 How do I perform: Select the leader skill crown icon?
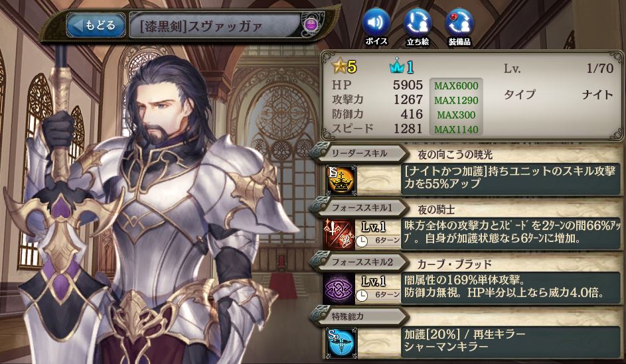coord(339,180)
